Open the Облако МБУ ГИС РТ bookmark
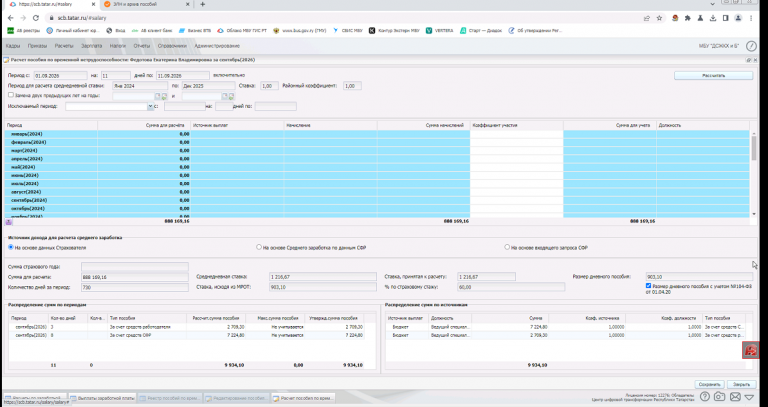Viewport: 768px width, 407px height. coord(242,30)
